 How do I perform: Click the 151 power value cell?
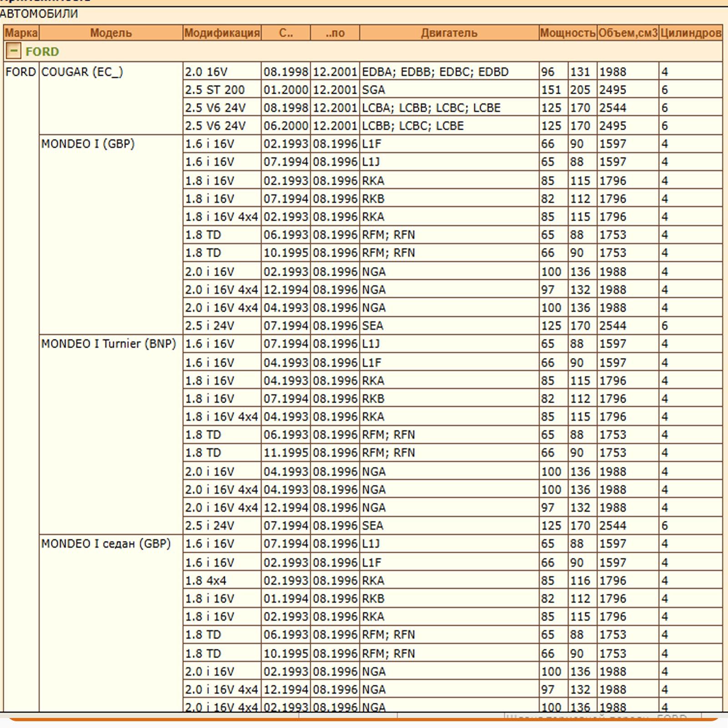(x=554, y=90)
